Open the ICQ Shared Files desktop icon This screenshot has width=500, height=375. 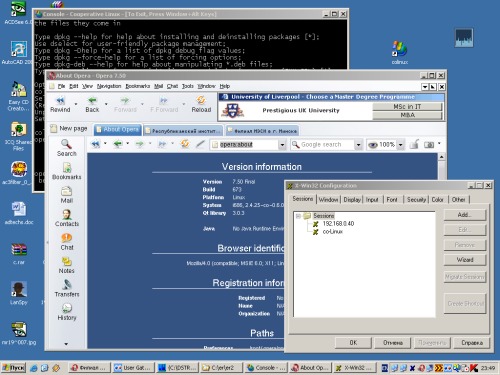click(x=18, y=136)
